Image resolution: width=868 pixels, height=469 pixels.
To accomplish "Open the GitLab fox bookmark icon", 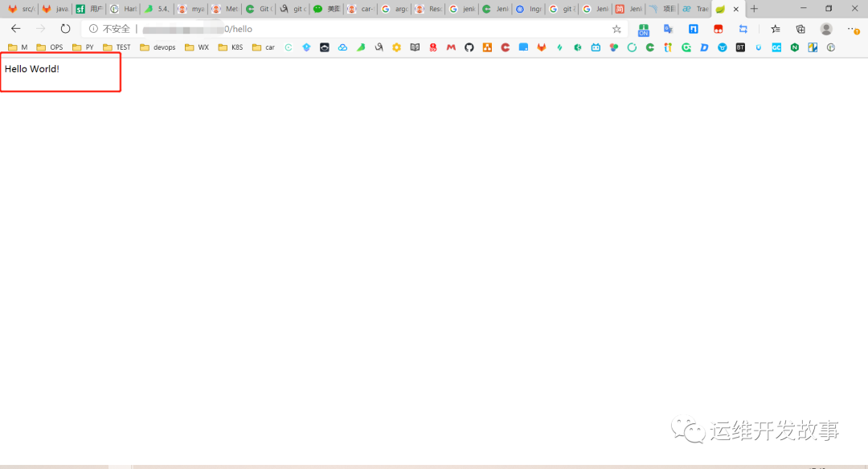I will point(542,47).
